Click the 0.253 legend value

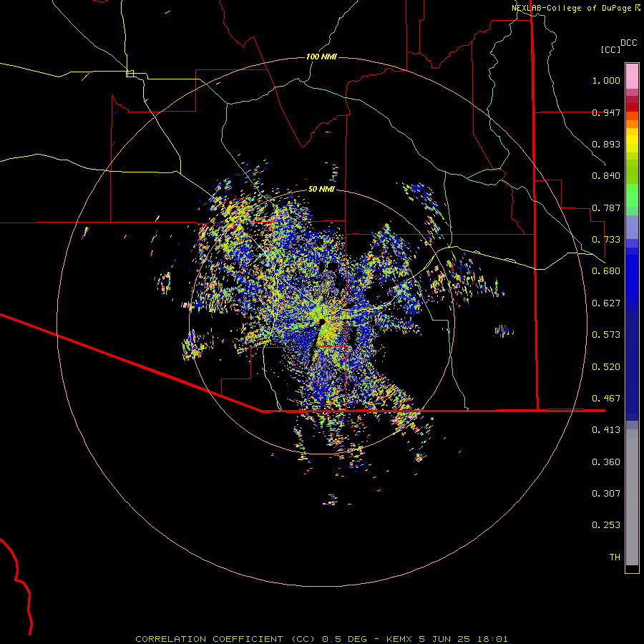606,525
